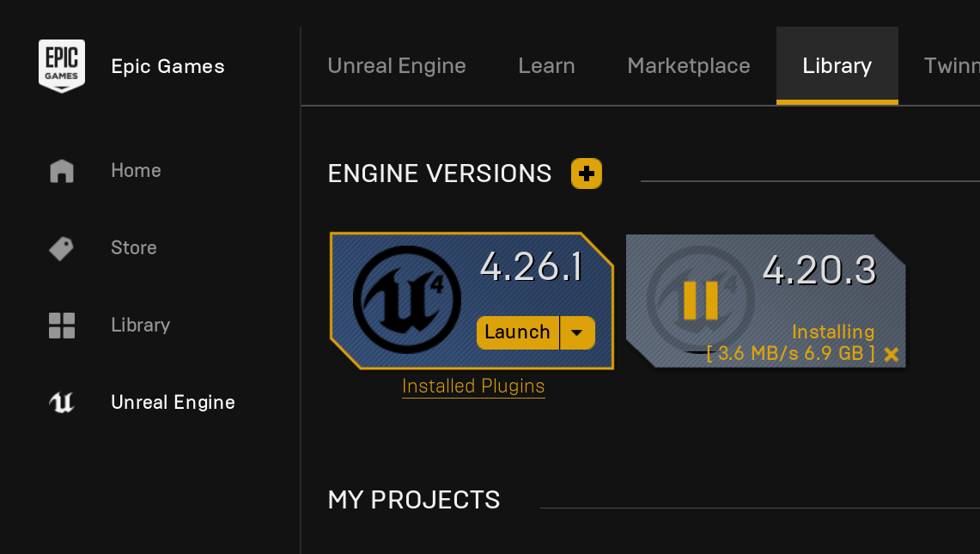Open the partially visible Twinmotion tab
Viewport: 980px width, 554px height.
tap(952, 65)
